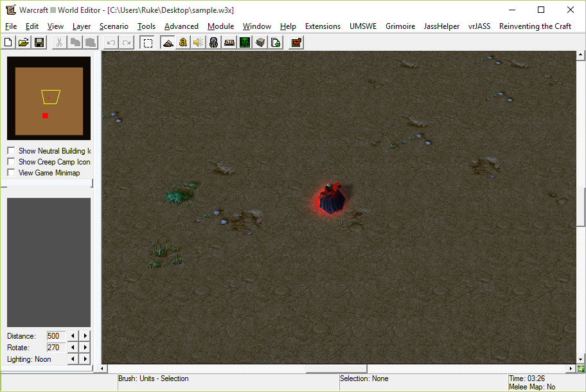Activate the selection brush dashed-square icon
Viewport: 586px width, 392px height.
[x=148, y=42]
